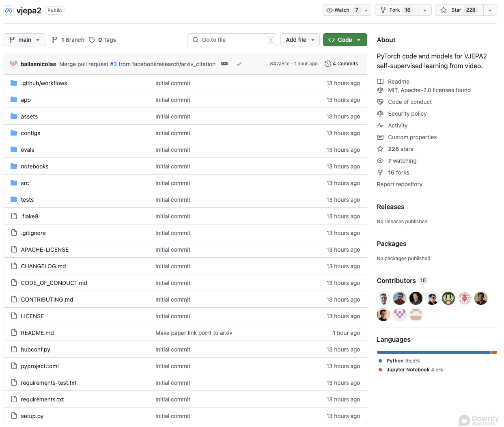Open "Make paper link point to arxiv" commit
Viewport: 504px width, 427px height.
coord(194,333)
